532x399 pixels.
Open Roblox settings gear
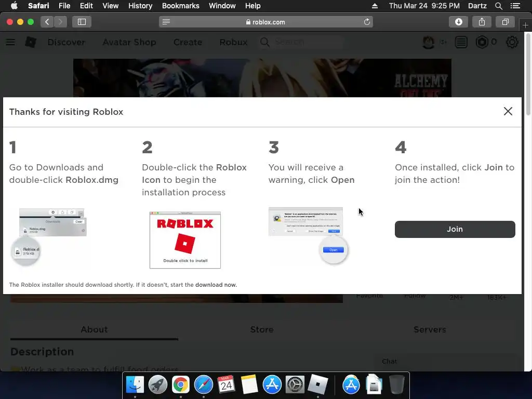[512, 42]
